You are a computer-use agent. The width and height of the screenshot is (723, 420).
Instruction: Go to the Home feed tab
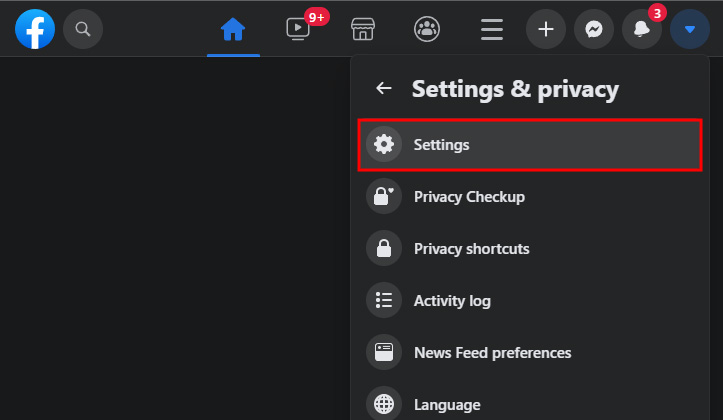point(233,29)
